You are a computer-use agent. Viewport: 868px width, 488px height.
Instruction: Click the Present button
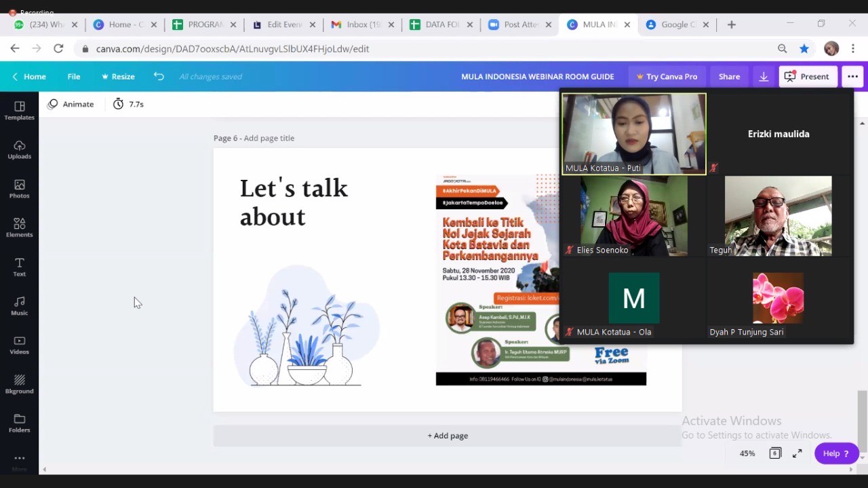tap(808, 77)
